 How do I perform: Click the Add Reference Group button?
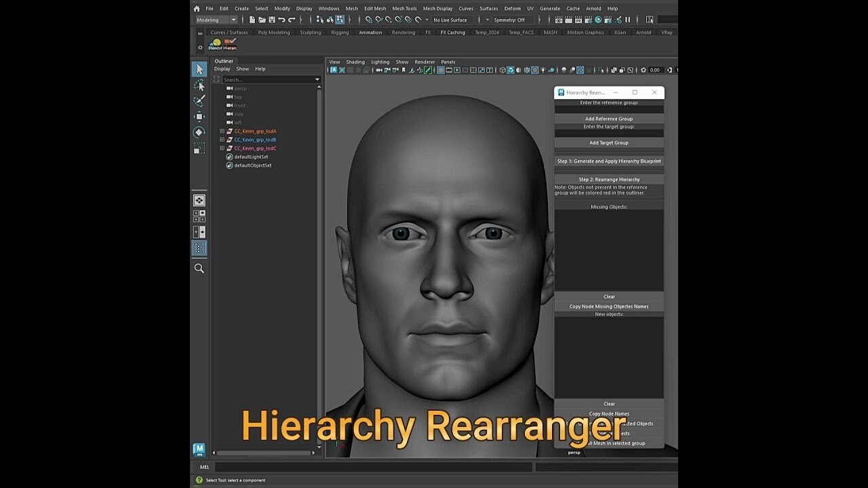click(608, 118)
